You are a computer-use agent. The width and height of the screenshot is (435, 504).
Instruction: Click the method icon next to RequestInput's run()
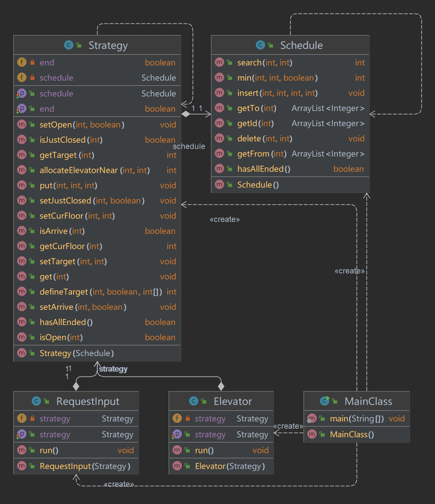click(x=22, y=450)
